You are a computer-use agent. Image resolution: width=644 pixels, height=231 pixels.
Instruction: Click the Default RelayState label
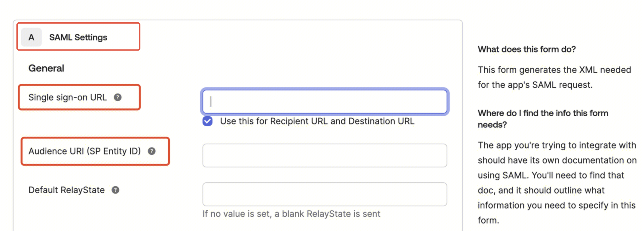67,190
